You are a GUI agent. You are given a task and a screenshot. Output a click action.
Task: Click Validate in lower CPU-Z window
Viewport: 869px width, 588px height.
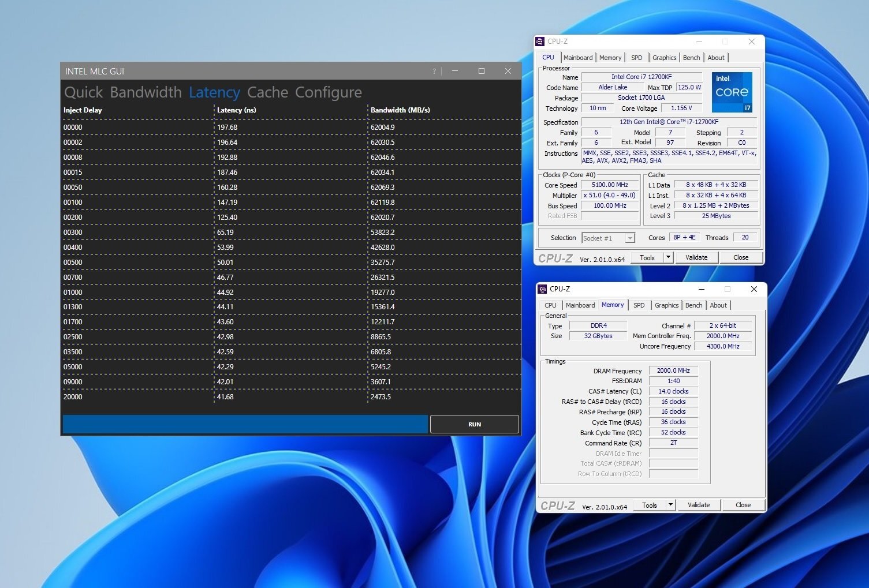pyautogui.click(x=699, y=505)
